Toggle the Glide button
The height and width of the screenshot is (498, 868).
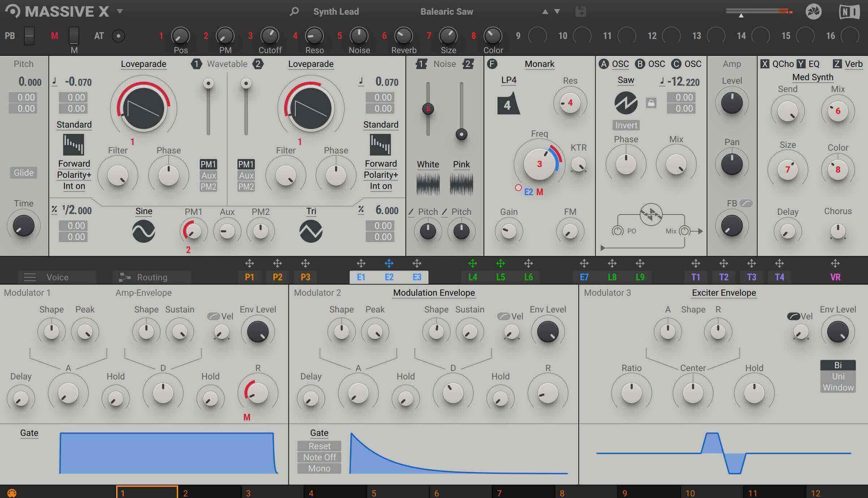(24, 173)
